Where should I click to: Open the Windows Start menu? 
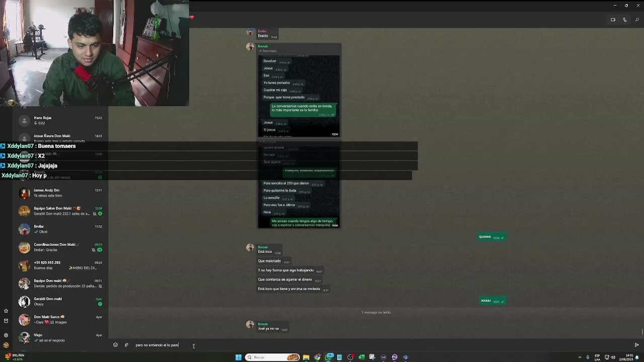pos(238,357)
